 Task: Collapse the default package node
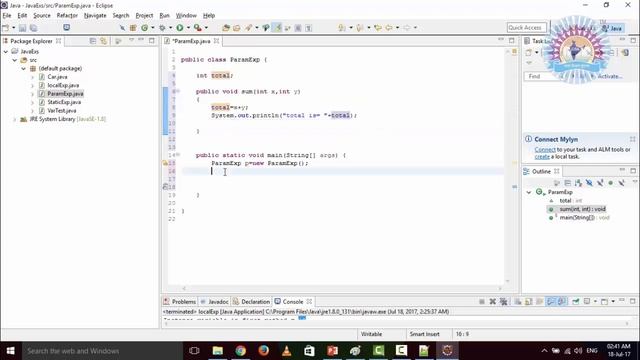[24, 69]
